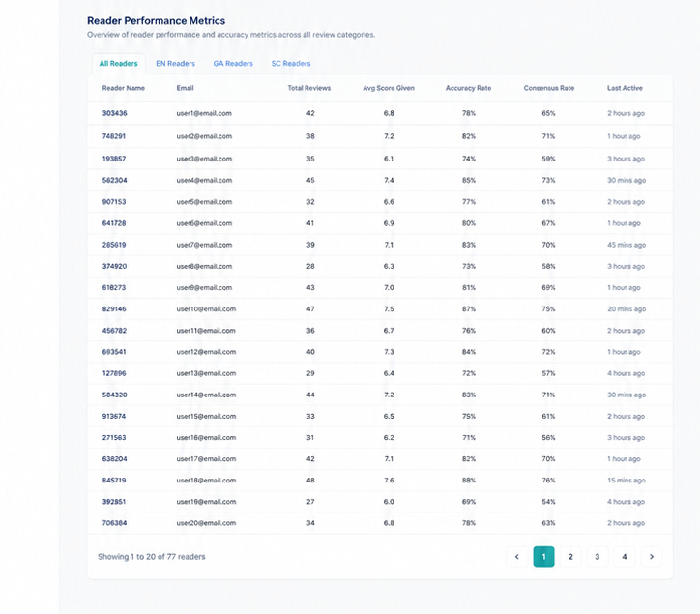Select email user18@email.com

[206, 481]
